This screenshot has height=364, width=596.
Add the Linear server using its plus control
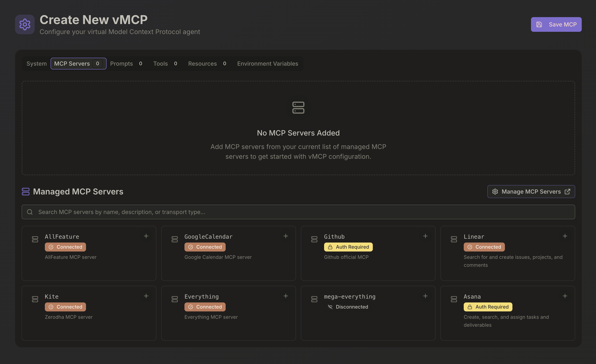(x=565, y=236)
